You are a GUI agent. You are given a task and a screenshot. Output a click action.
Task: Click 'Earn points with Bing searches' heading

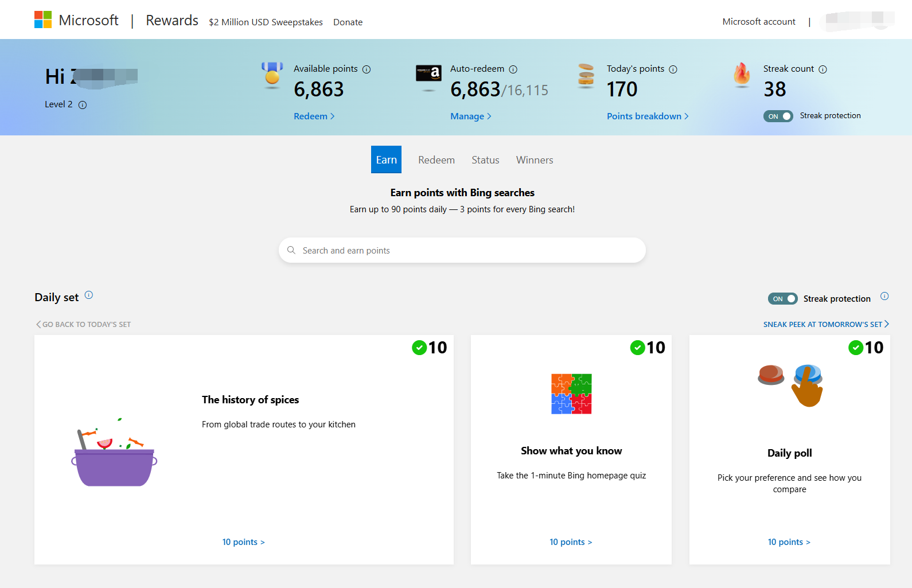point(462,193)
